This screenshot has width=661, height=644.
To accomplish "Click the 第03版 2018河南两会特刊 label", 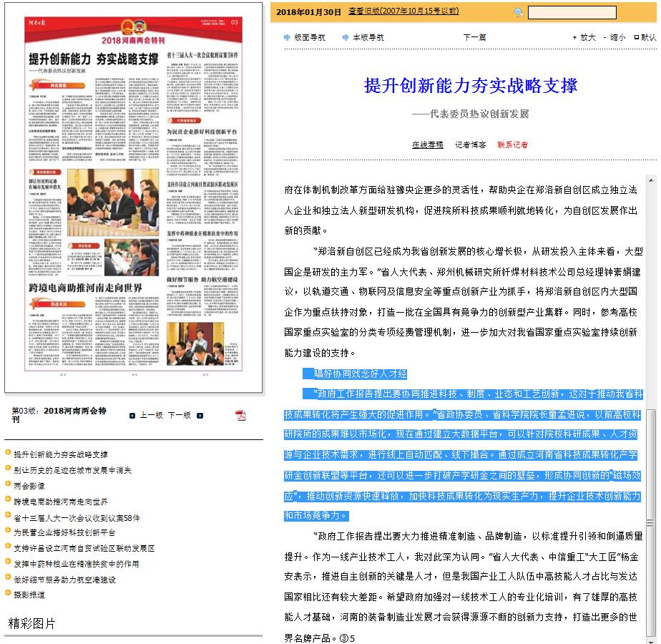I will pos(59,414).
